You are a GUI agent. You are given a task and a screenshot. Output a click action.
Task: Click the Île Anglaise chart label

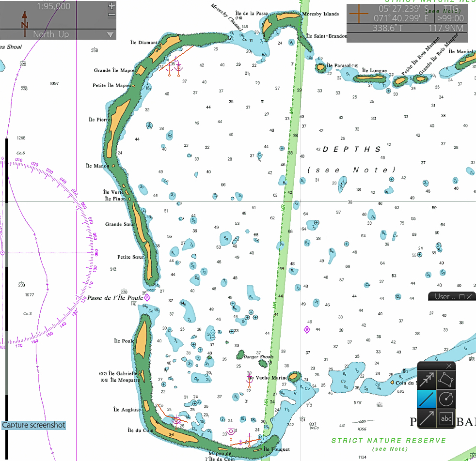pyautogui.click(x=127, y=410)
